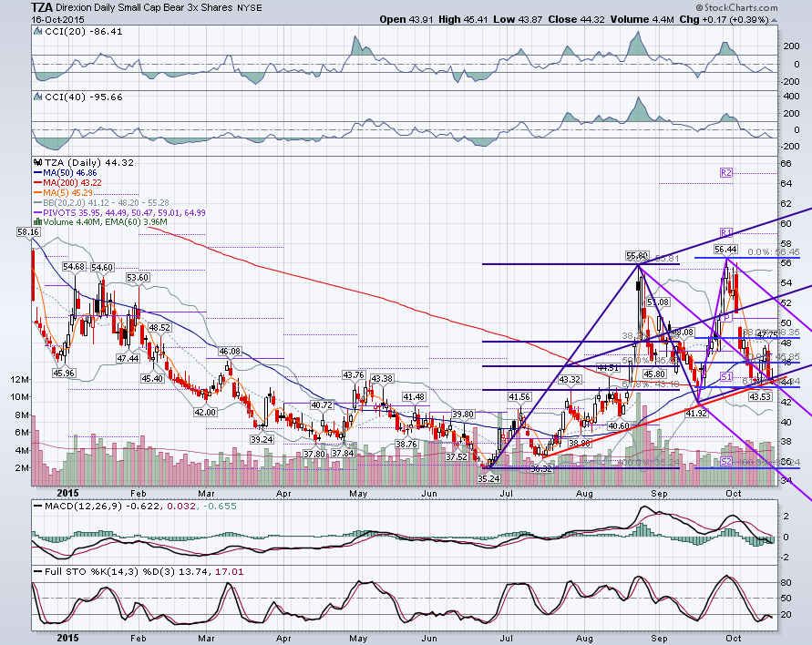
Task: Select the S1 pivot marker
Action: coord(726,376)
